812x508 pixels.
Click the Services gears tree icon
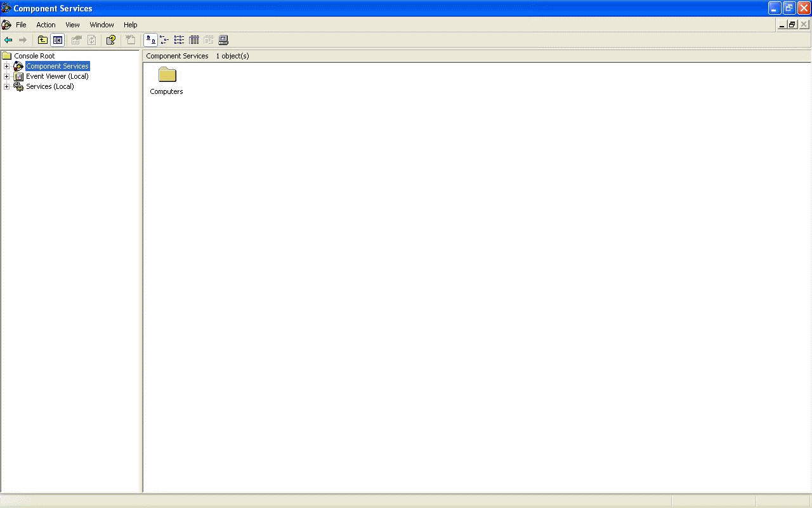[18, 86]
